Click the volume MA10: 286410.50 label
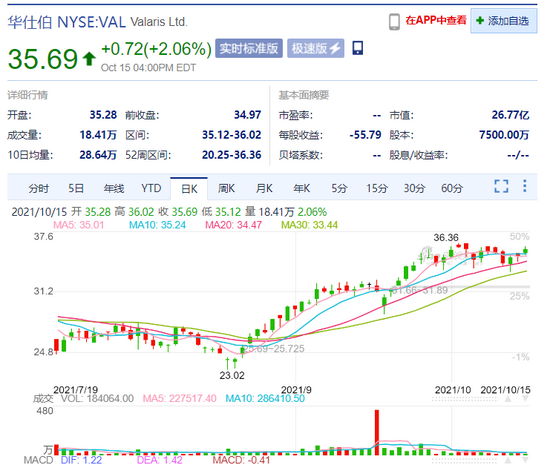Screen dimensions: 550x465 tap(265, 398)
